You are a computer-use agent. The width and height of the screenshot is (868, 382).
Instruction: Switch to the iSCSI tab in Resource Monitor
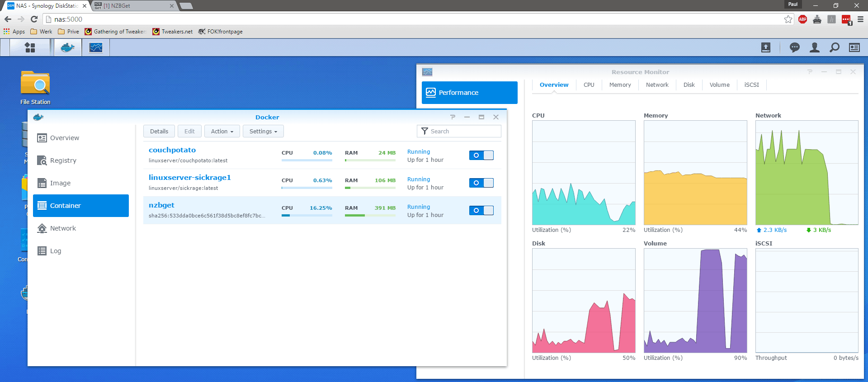751,85
